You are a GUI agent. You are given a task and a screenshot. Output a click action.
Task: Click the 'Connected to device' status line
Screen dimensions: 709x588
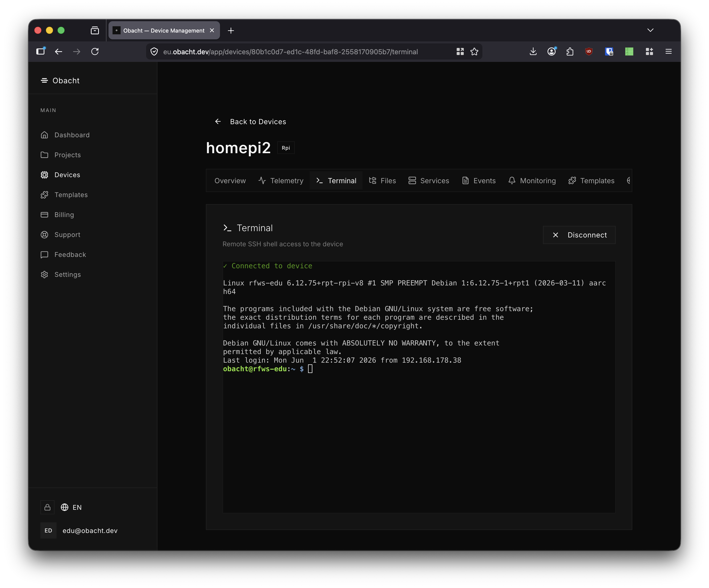pos(268,266)
